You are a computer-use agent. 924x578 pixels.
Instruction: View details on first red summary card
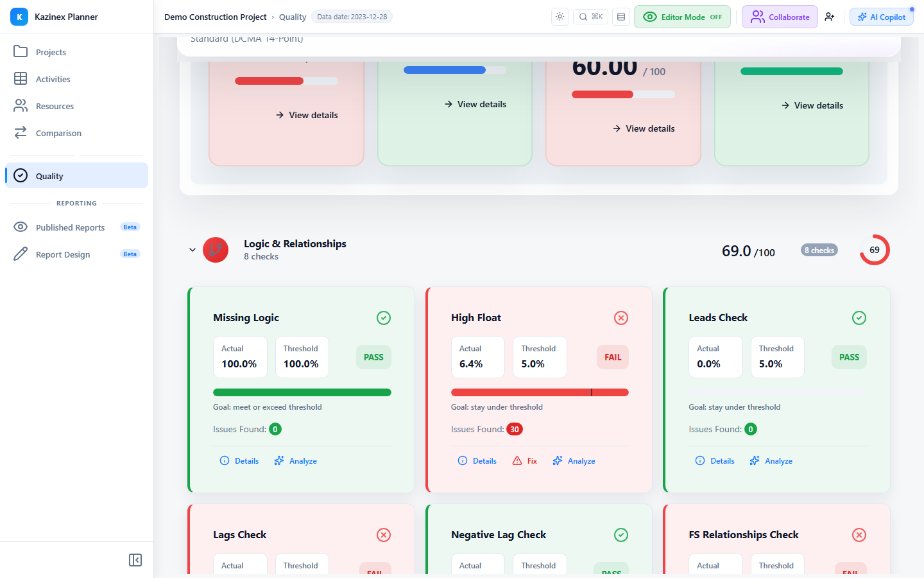[x=307, y=115]
